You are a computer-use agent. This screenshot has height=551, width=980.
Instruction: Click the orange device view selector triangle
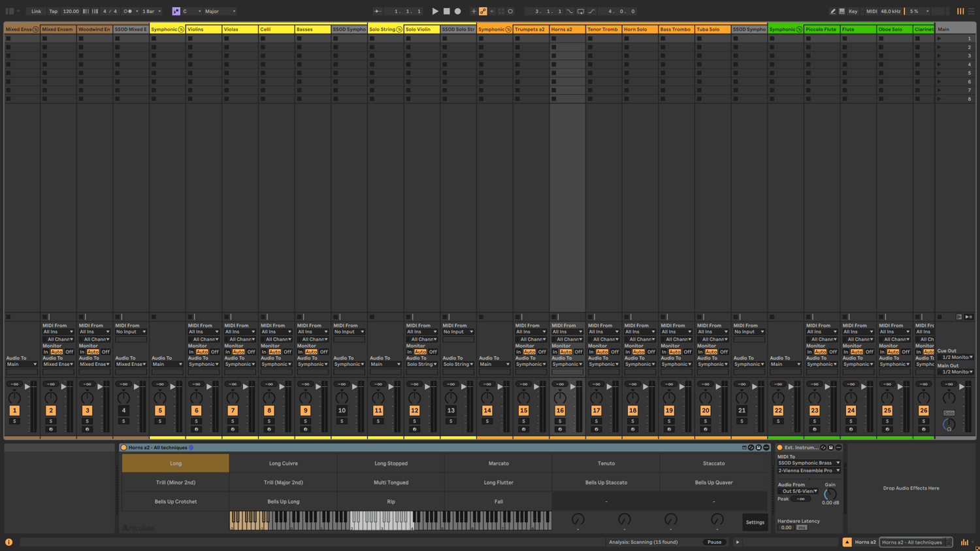pyautogui.click(x=847, y=542)
